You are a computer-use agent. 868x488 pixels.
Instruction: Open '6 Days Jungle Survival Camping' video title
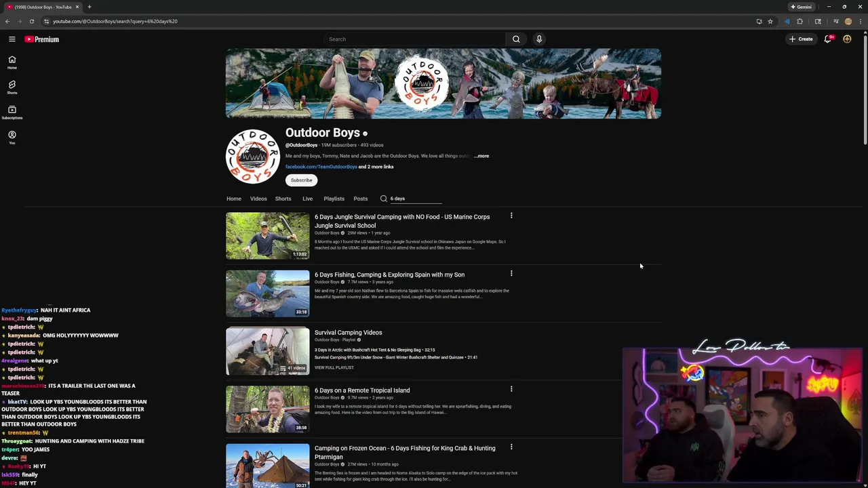[402, 221]
